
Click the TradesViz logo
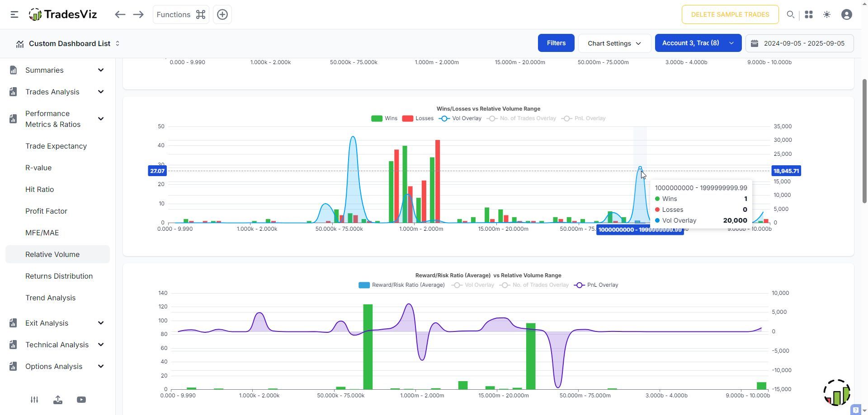coord(63,14)
